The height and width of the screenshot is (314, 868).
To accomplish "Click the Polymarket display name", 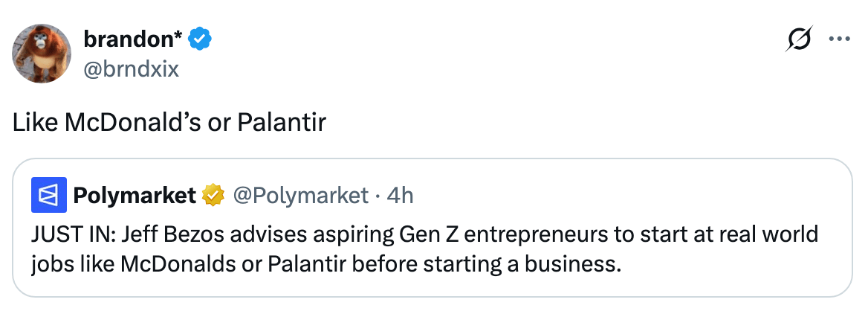I will pos(134,196).
